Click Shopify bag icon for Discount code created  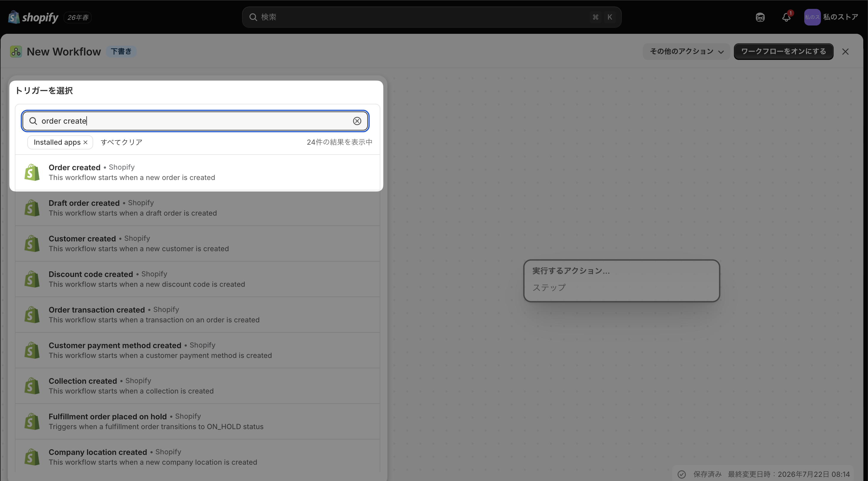coord(32,279)
